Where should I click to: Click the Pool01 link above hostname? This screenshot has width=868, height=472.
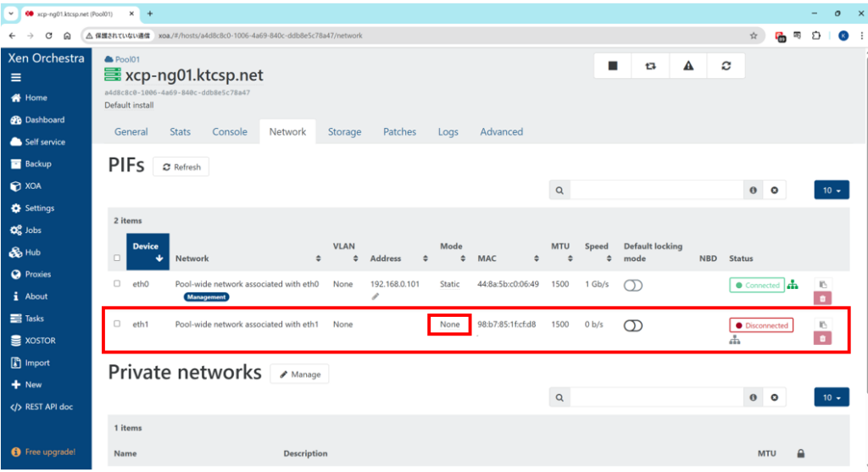pyautogui.click(x=126, y=60)
